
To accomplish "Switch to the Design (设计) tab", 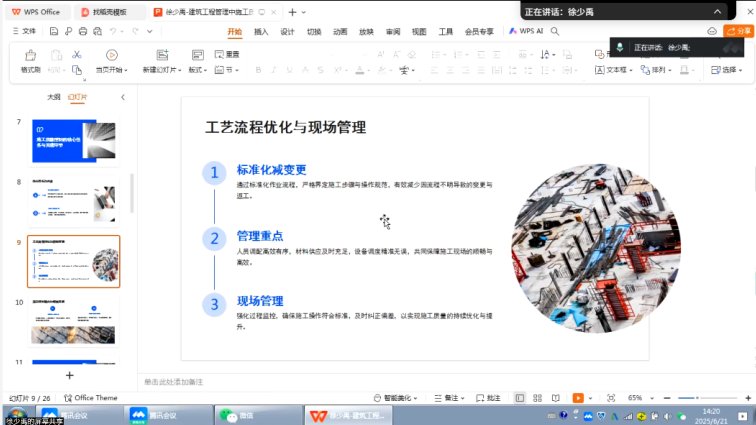I will (x=287, y=32).
